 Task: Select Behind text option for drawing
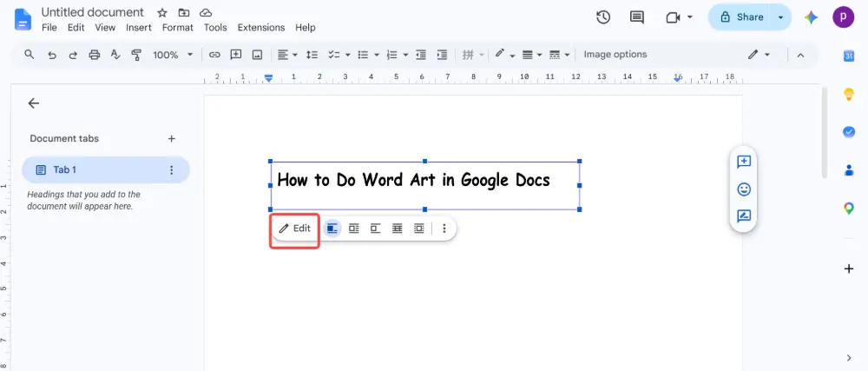(397, 229)
